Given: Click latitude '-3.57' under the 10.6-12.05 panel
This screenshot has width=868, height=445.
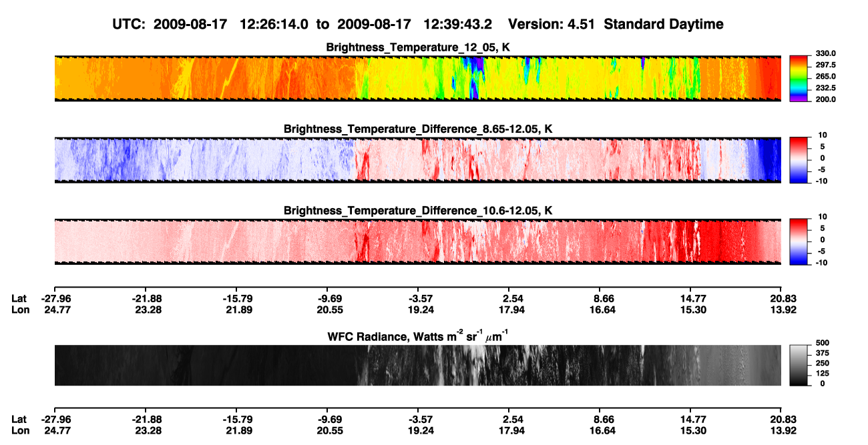Looking at the screenshot, I should coord(419,299).
